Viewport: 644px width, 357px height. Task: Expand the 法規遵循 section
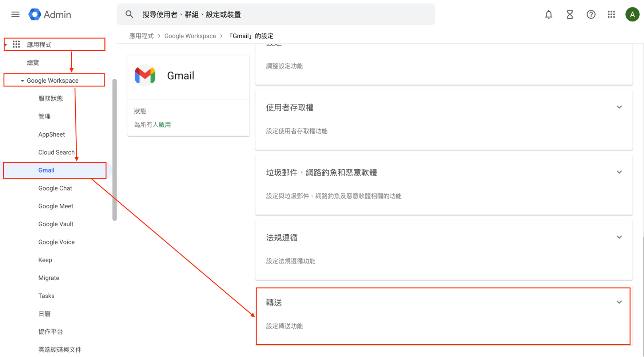pos(619,238)
